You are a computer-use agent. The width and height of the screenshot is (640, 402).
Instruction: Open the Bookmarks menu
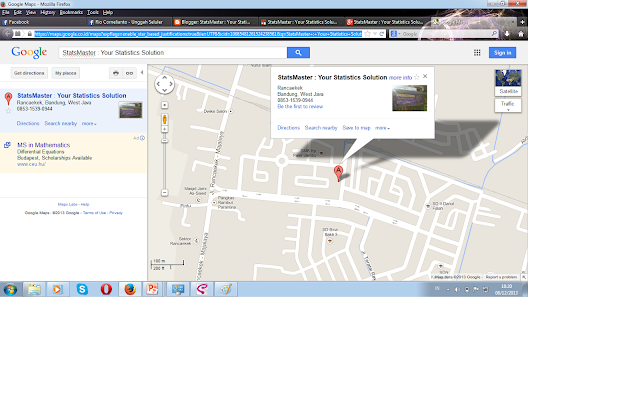(x=71, y=12)
